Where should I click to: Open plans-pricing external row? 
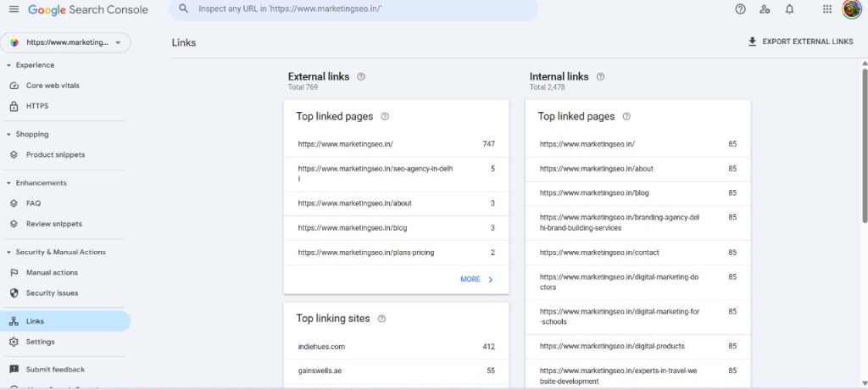(x=397, y=253)
